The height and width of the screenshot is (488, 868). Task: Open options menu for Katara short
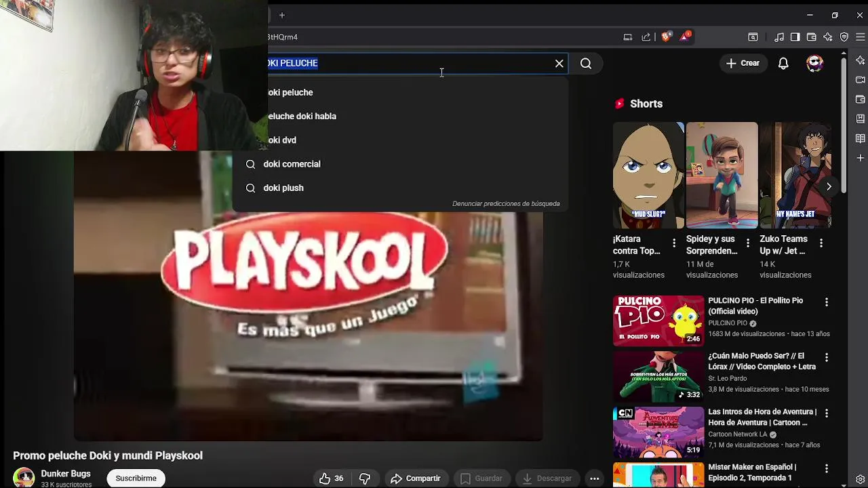pyautogui.click(x=674, y=243)
